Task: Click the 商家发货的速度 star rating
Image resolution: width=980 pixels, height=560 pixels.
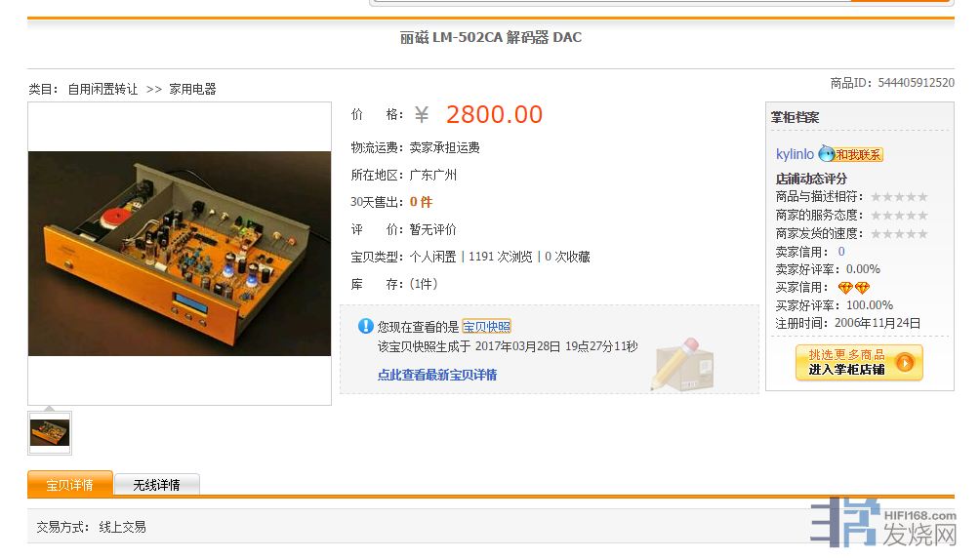Action: pos(899,234)
